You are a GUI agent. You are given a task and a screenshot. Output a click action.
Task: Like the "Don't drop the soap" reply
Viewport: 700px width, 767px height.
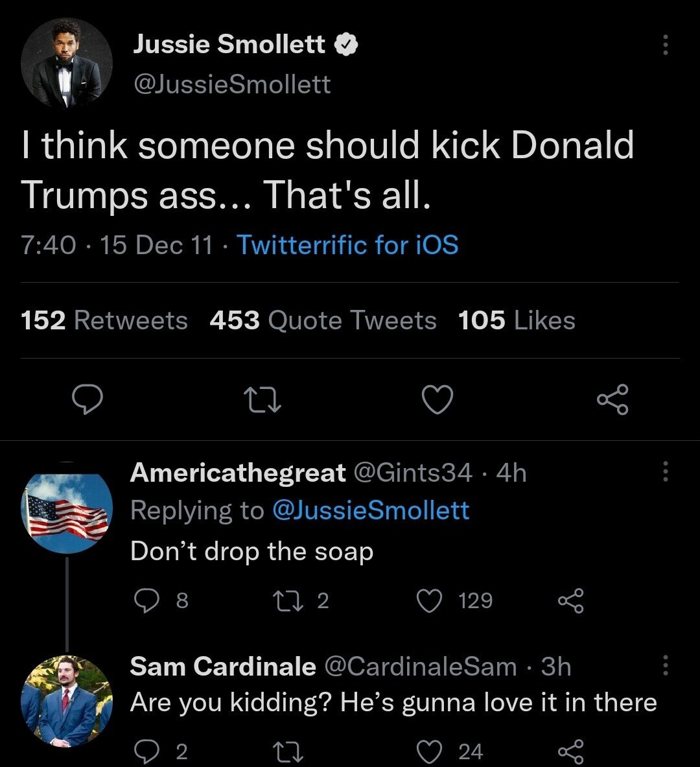coord(427,601)
